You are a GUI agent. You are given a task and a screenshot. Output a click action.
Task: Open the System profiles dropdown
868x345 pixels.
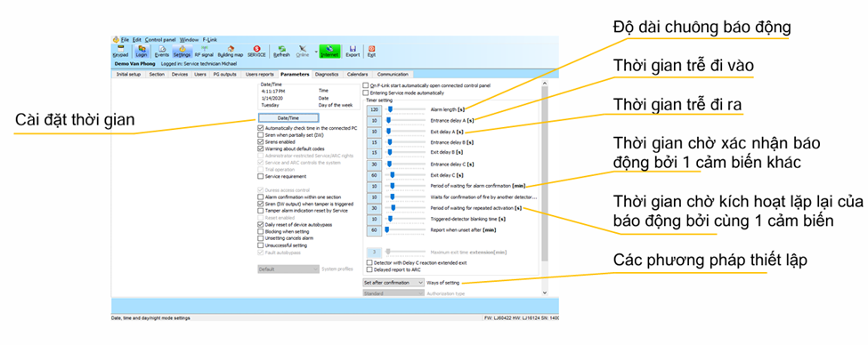click(288, 269)
